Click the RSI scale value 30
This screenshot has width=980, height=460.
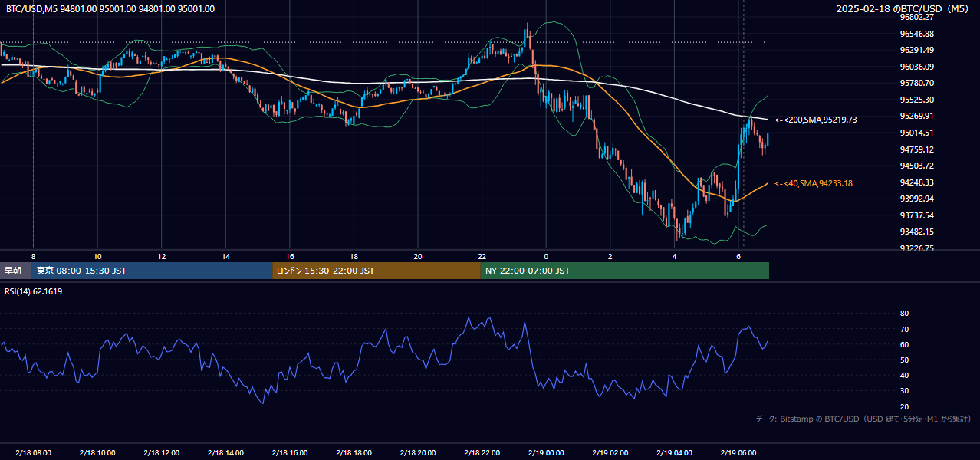coord(904,391)
